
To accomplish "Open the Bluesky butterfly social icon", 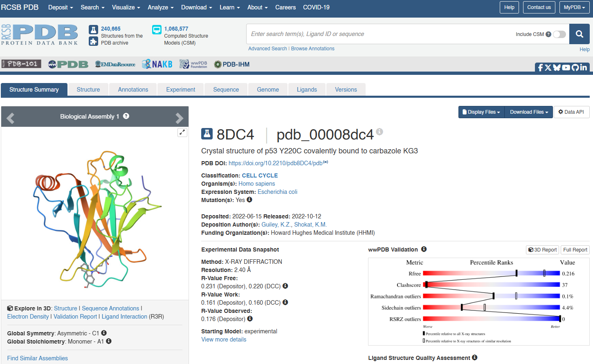I will coord(557,67).
